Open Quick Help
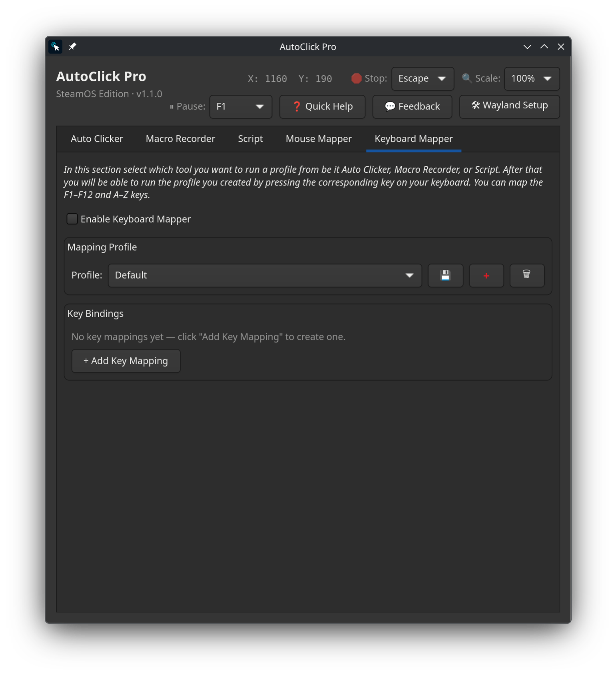This screenshot has height=677, width=616. [x=322, y=107]
